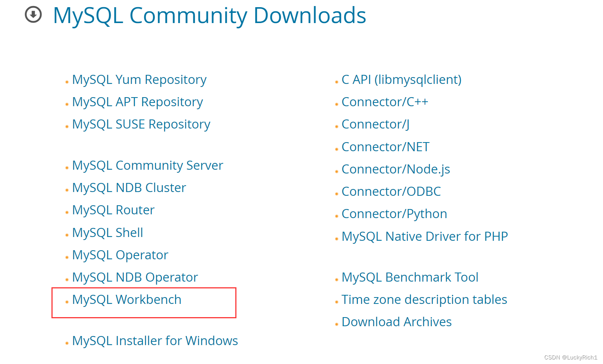Open the Connector/NET link
The image size is (603, 364).
[385, 147]
